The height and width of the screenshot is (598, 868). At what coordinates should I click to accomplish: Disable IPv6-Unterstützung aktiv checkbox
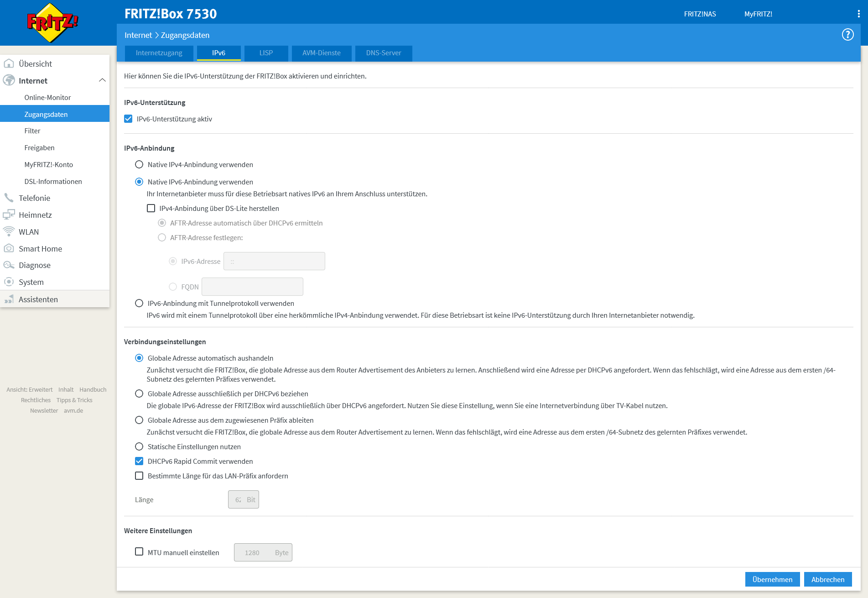[128, 119]
